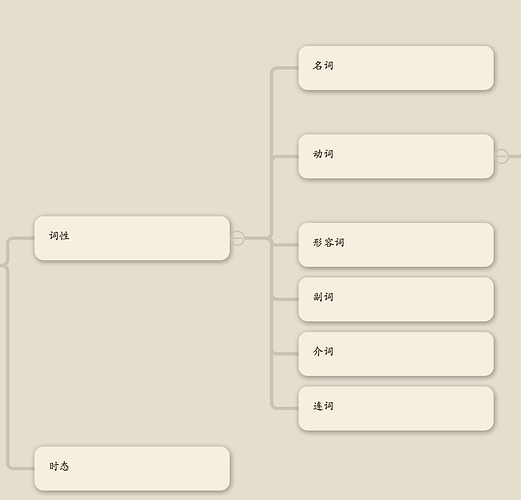Screen dimensions: 521x500
Task: Click the 连词 text label
Action: pos(323,406)
